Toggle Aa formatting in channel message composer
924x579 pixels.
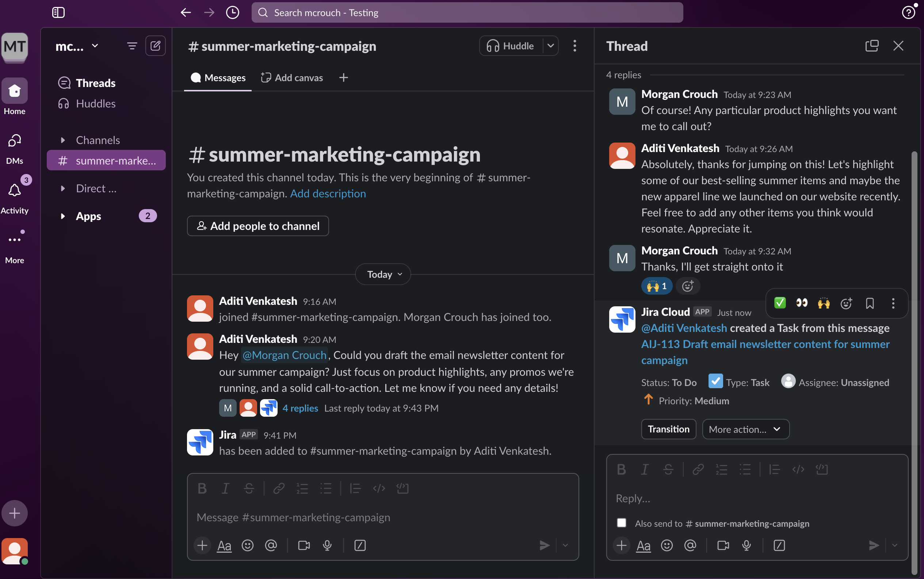point(224,545)
